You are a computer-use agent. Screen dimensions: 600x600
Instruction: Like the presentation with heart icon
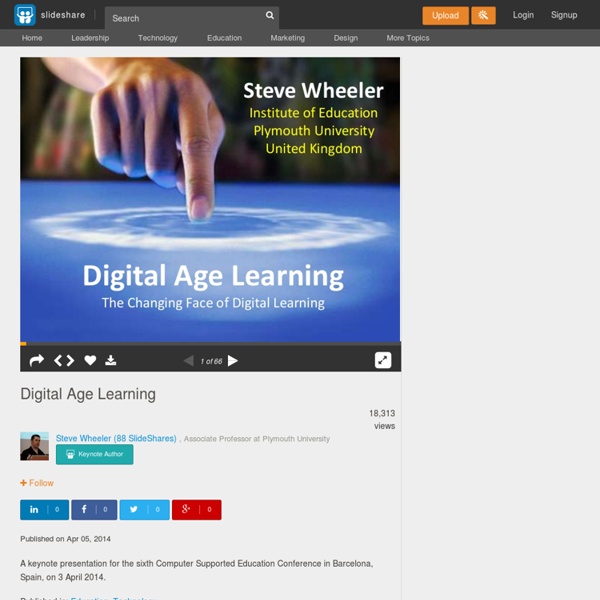click(90, 360)
